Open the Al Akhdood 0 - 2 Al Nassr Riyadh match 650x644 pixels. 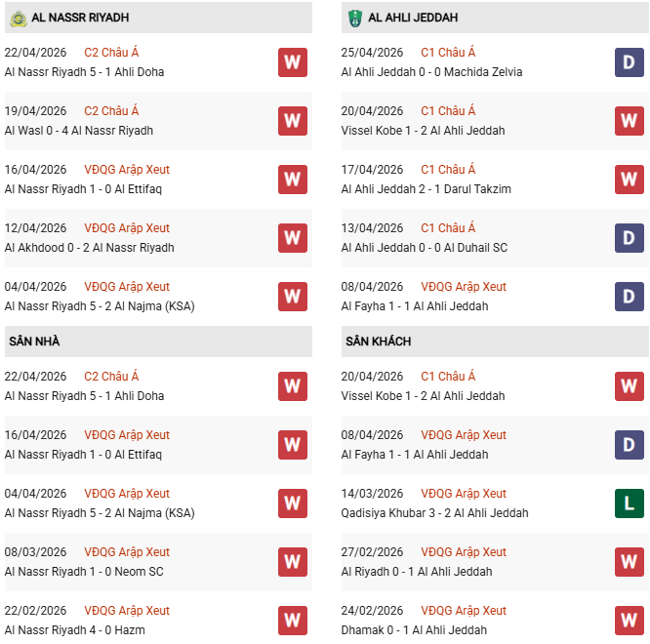click(89, 248)
